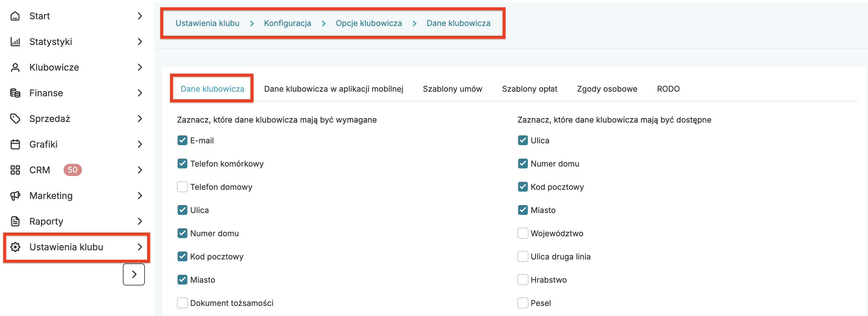This screenshot has height=316, width=868.
Task: Expand the CRM menu chevron
Action: click(140, 170)
